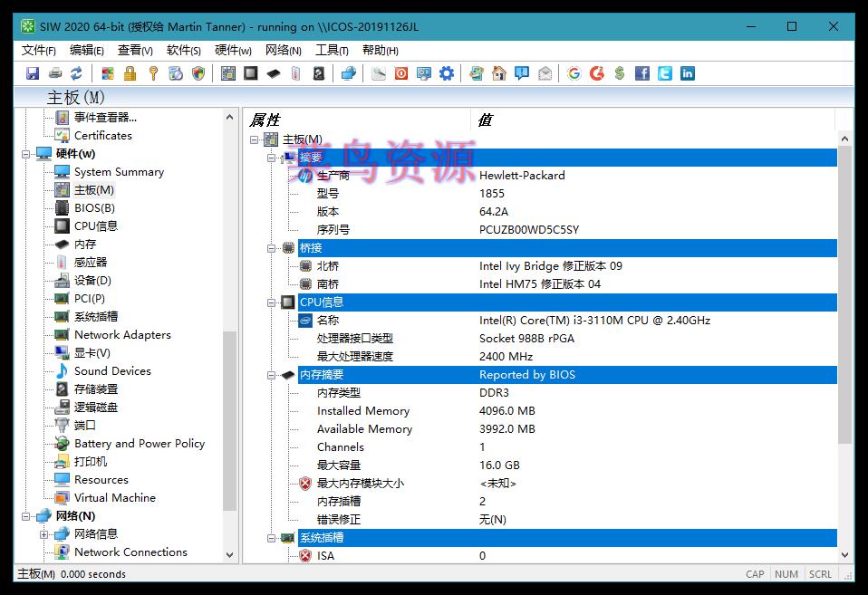The width and height of the screenshot is (868, 595).
Task: Select System Summary in the sidebar
Action: click(121, 171)
